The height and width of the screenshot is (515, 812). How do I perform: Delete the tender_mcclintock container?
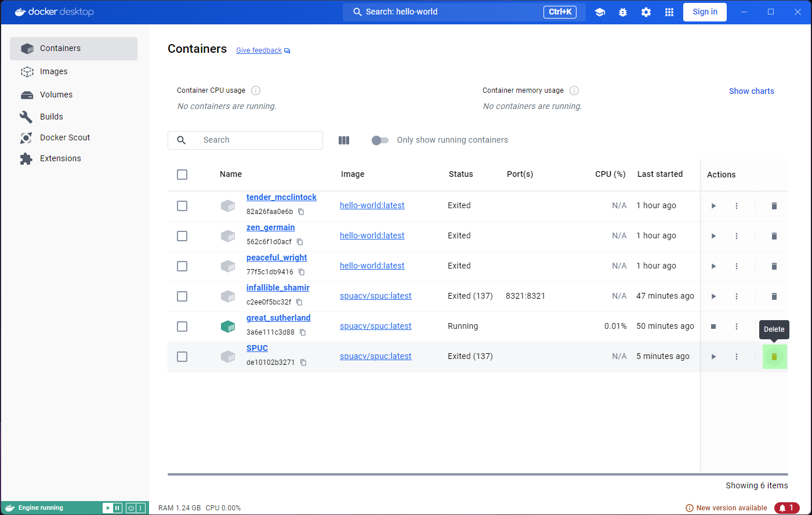pyautogui.click(x=774, y=206)
